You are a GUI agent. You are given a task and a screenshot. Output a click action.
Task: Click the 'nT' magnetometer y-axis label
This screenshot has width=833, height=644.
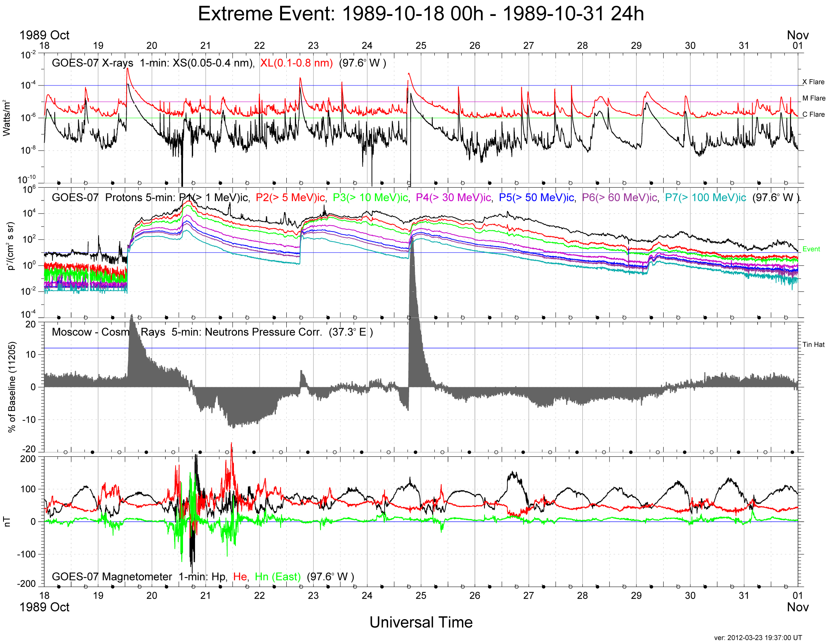7,522
